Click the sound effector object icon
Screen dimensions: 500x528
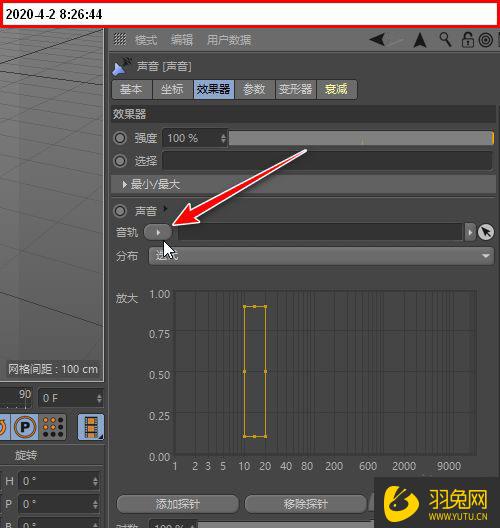click(x=122, y=66)
